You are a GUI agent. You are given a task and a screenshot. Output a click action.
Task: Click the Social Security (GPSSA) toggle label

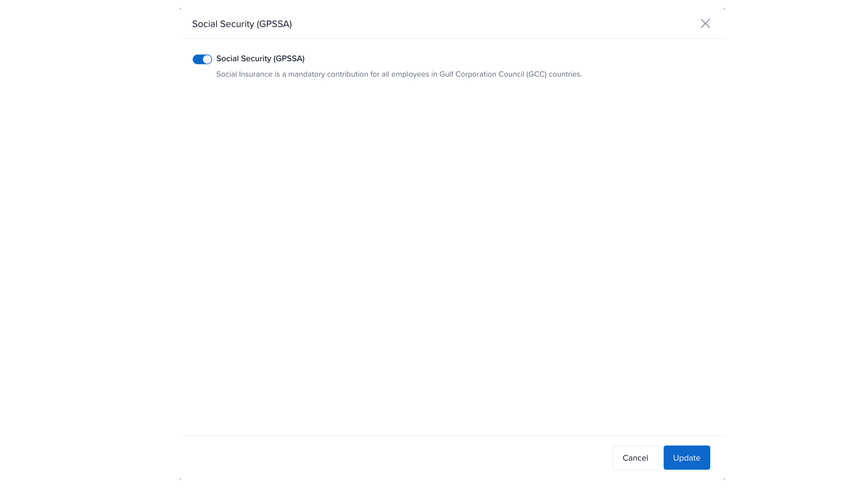point(260,59)
